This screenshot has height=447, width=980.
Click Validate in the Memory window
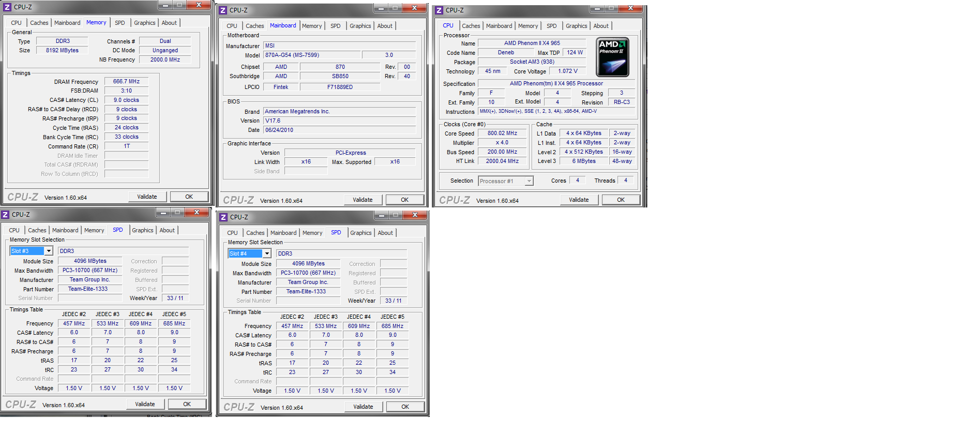coord(147,197)
